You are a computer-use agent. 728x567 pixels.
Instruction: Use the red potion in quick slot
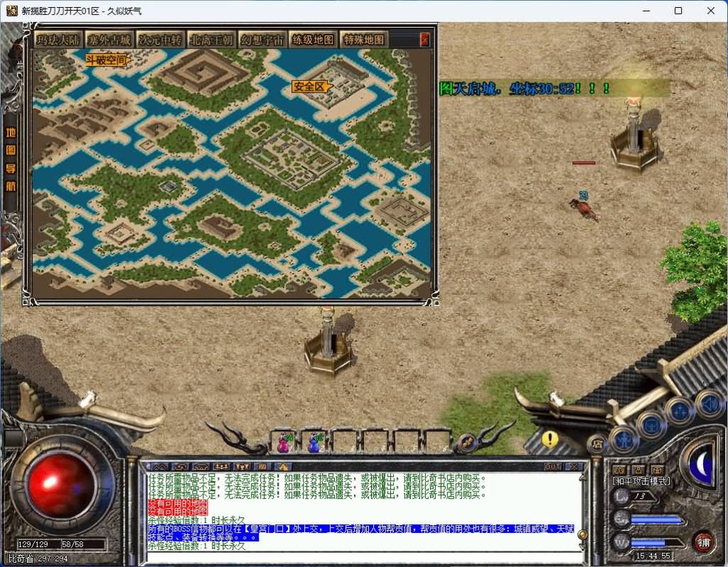click(x=284, y=443)
